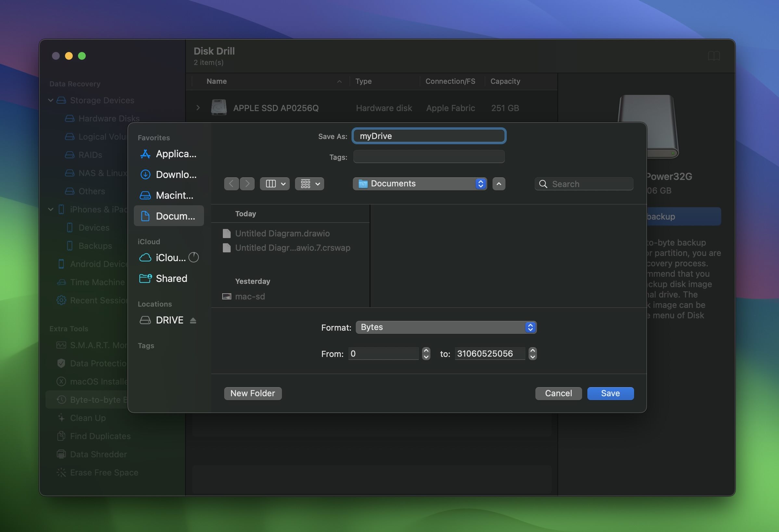Open Find Duplicates tool
This screenshot has height=532, width=779.
click(x=94, y=436)
